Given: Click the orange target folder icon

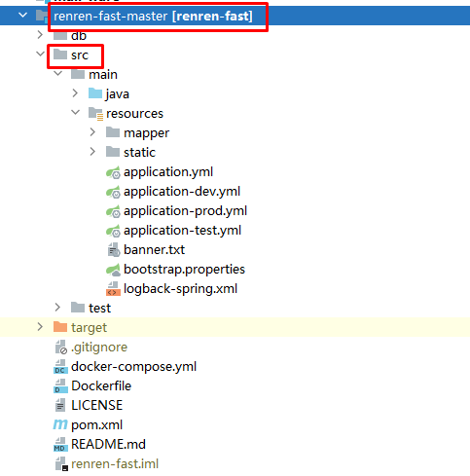Looking at the screenshot, I should coord(60,327).
